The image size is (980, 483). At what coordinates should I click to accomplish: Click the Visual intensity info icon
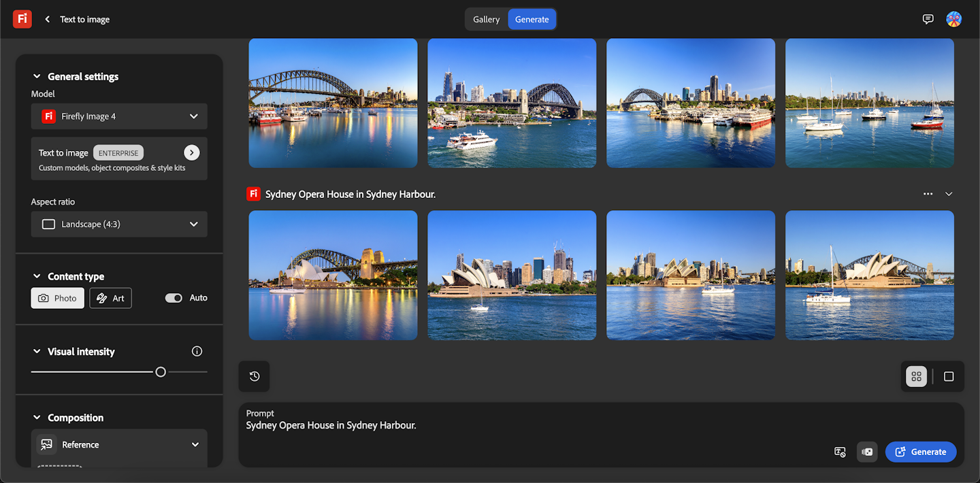click(x=197, y=351)
